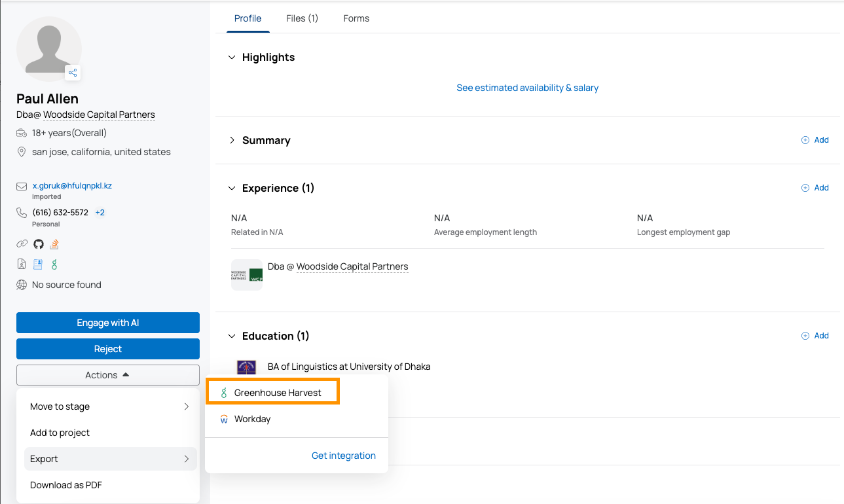Click the Add link in Experience section
844x504 pixels.
click(x=822, y=188)
